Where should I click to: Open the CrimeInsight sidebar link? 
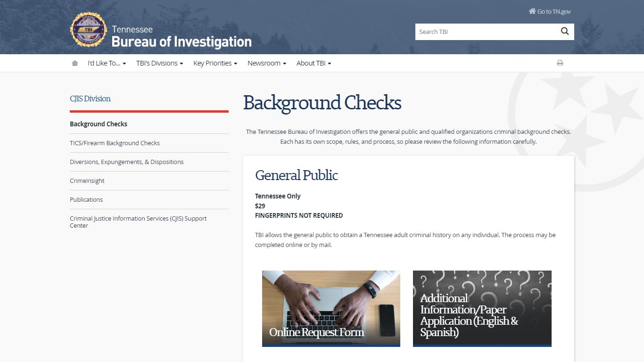point(87,181)
